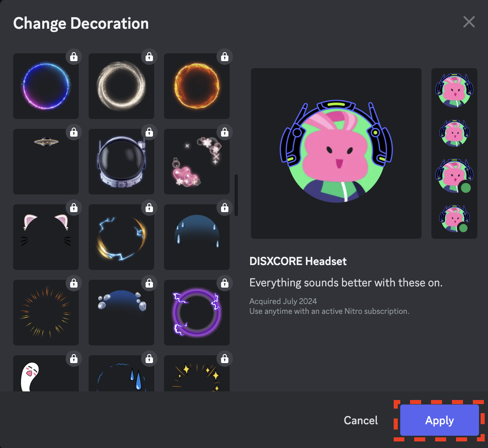The image size is (488, 448).
Task: Select the orange burst lines decoration
Action: pos(46,313)
